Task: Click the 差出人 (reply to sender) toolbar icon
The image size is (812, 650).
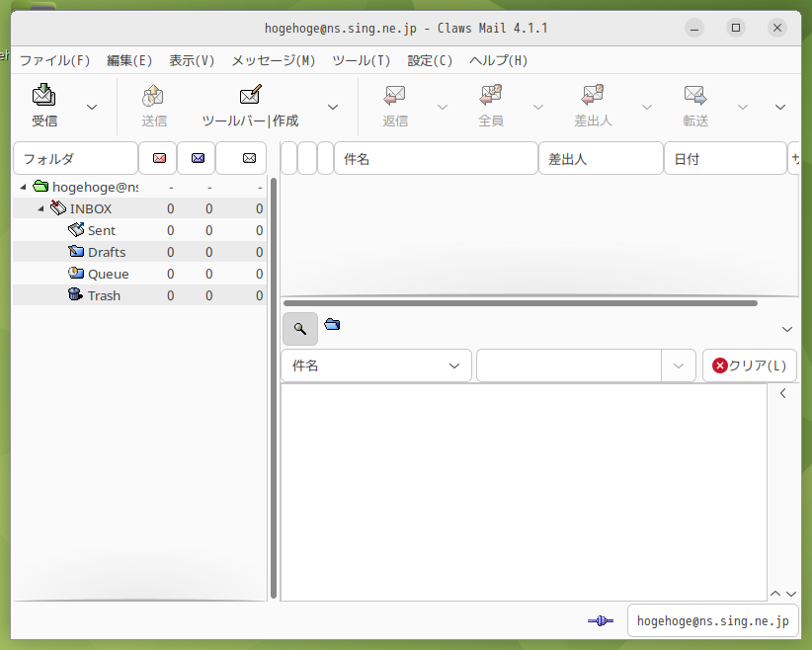Action: tap(593, 95)
